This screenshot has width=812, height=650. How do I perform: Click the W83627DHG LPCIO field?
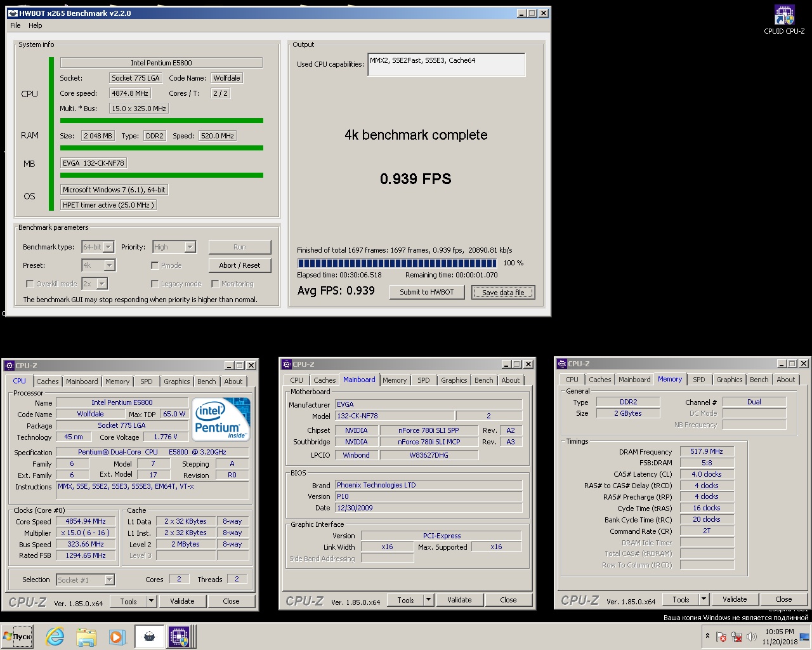click(429, 455)
